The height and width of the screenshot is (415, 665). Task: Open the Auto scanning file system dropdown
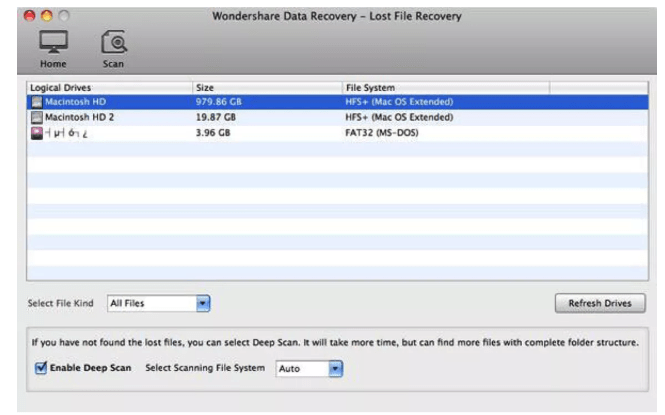point(309,368)
